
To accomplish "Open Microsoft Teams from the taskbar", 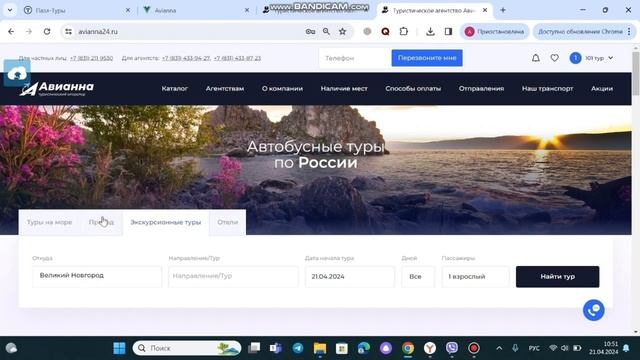I will tap(276, 348).
